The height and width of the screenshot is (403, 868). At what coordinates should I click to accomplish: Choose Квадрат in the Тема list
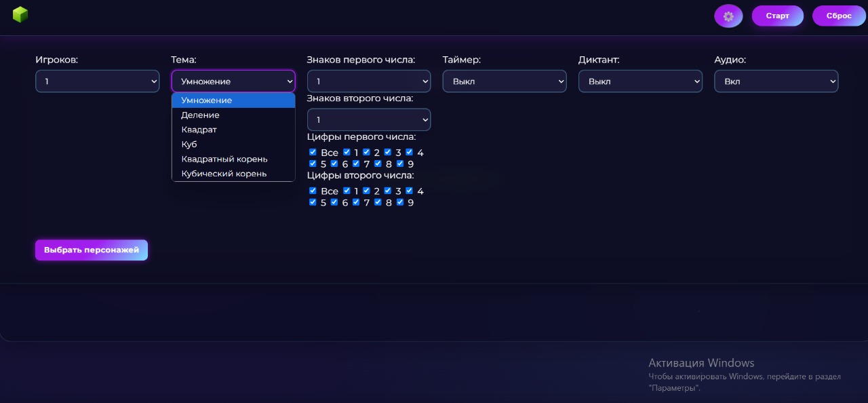[199, 130]
